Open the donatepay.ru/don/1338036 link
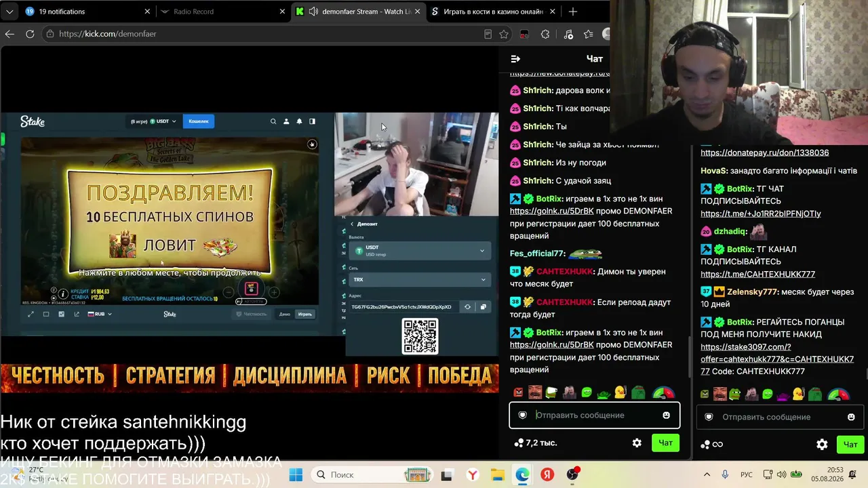Screen dimensions: 868x488 (764, 152)
